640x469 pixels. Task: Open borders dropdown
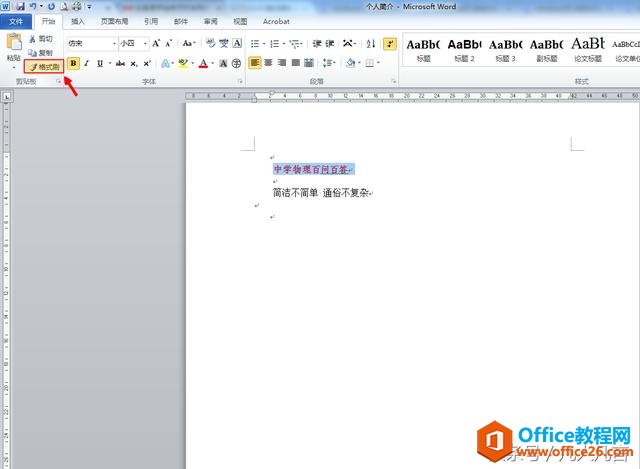tap(378, 63)
